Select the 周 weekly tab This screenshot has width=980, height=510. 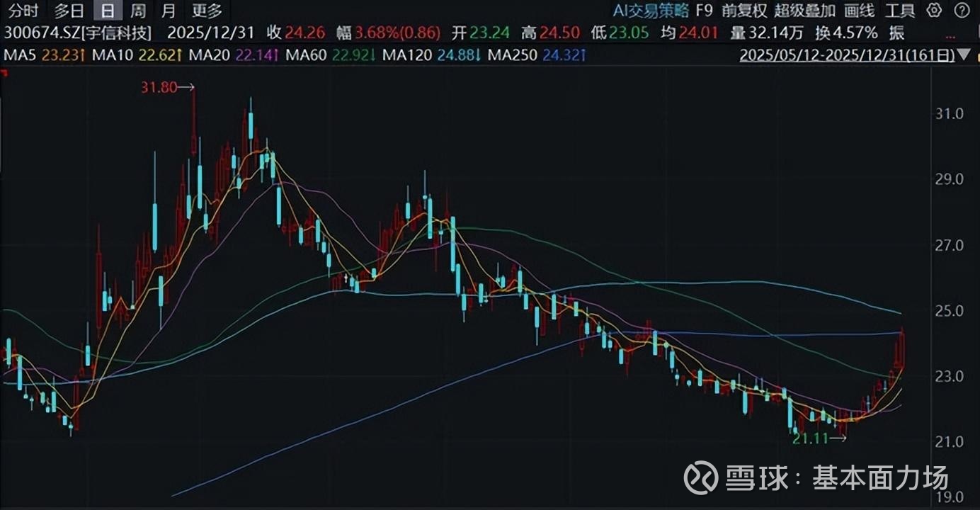pos(139,10)
